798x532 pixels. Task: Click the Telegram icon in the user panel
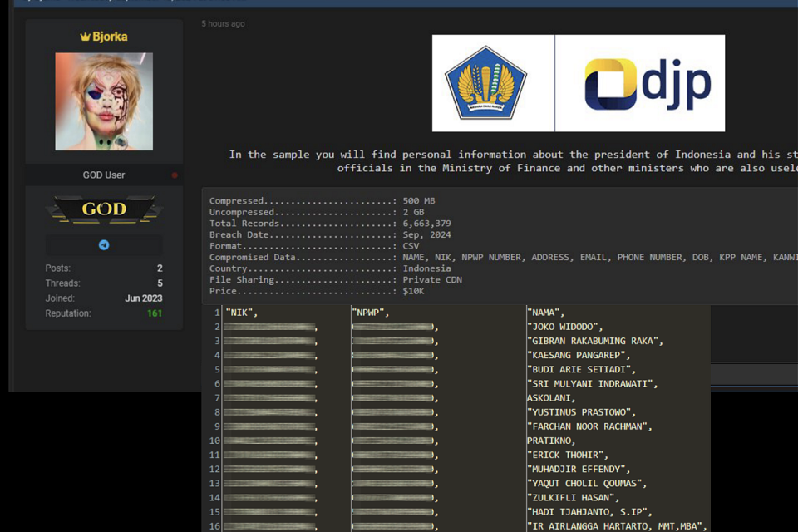coord(104,245)
